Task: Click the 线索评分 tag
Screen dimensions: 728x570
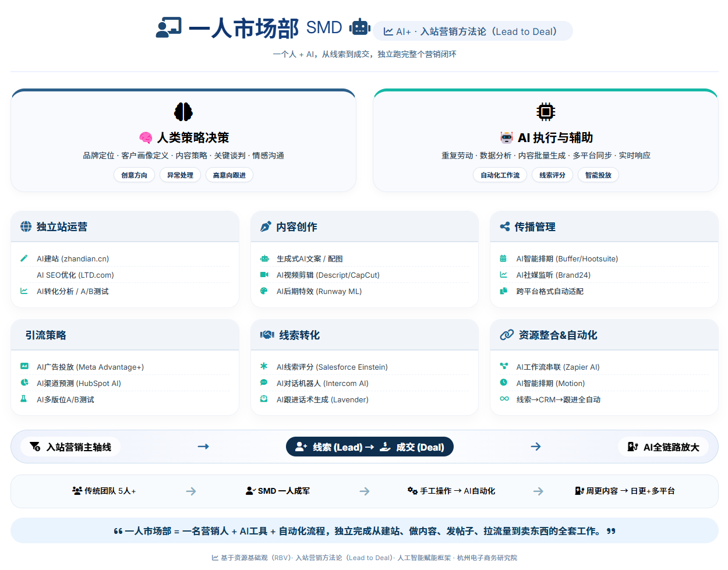Action: pos(552,175)
